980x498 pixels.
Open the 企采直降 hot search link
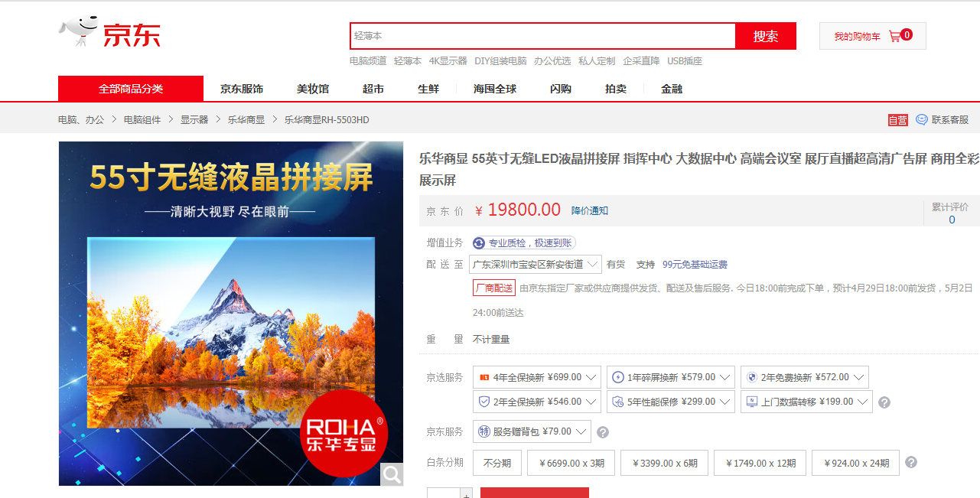[641, 61]
